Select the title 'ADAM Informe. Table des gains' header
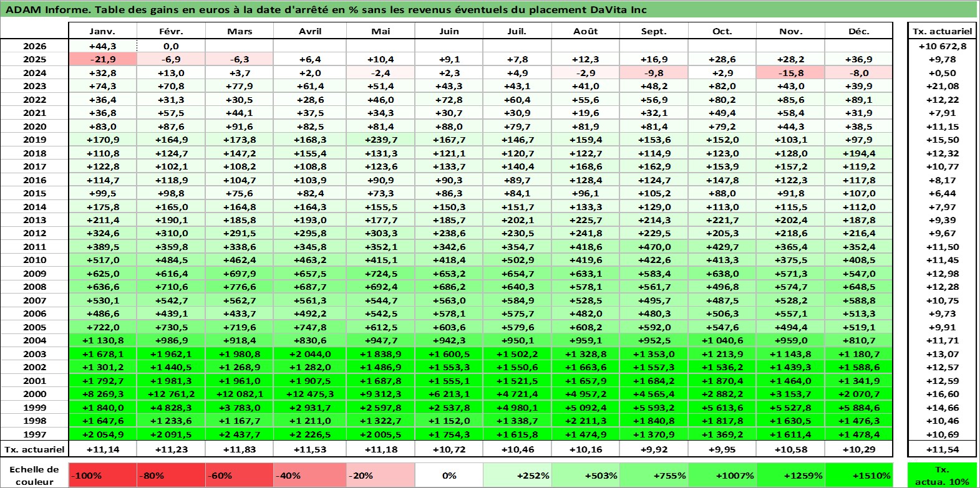Viewport: 980px width, 488px height. point(488,9)
